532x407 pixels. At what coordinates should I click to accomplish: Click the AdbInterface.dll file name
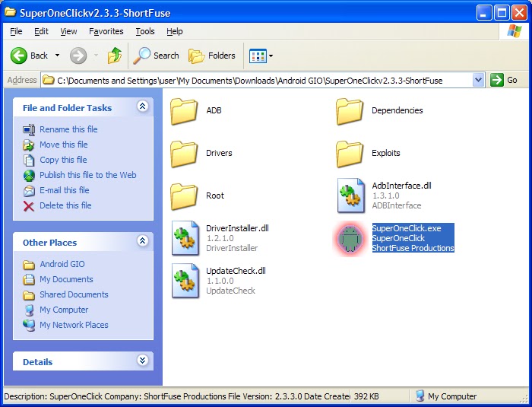[402, 186]
